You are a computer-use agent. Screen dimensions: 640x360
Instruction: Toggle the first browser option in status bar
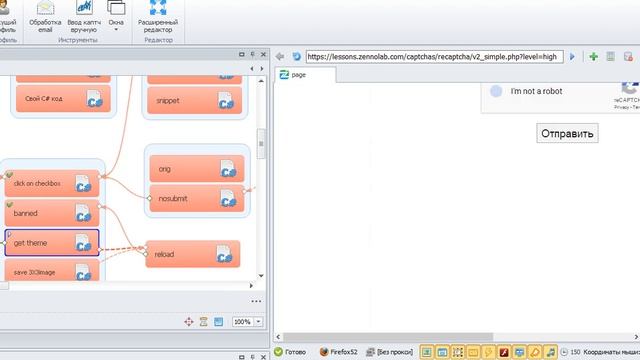coord(427,352)
